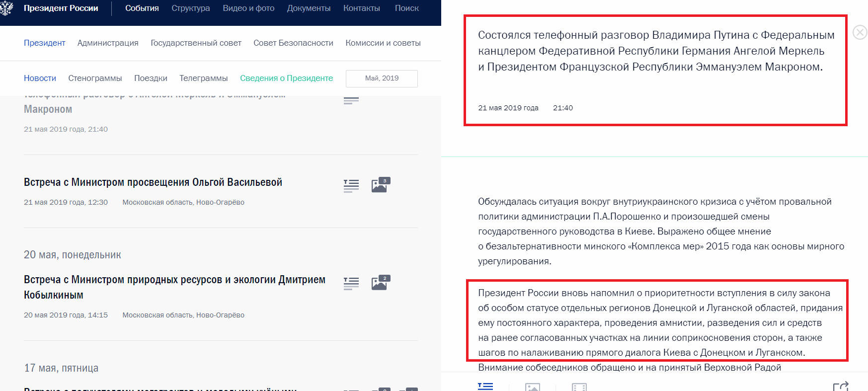Select video view icon in article footer
This screenshot has height=391, width=868.
[x=579, y=387]
